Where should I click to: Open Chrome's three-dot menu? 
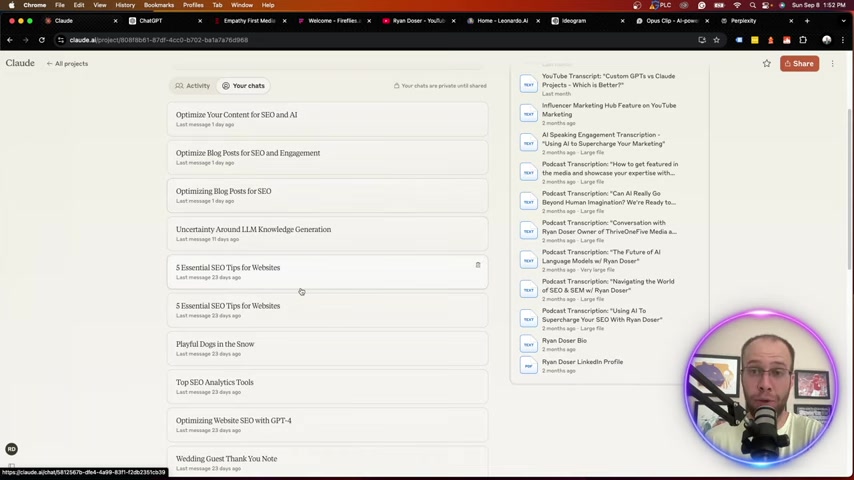tap(843, 40)
